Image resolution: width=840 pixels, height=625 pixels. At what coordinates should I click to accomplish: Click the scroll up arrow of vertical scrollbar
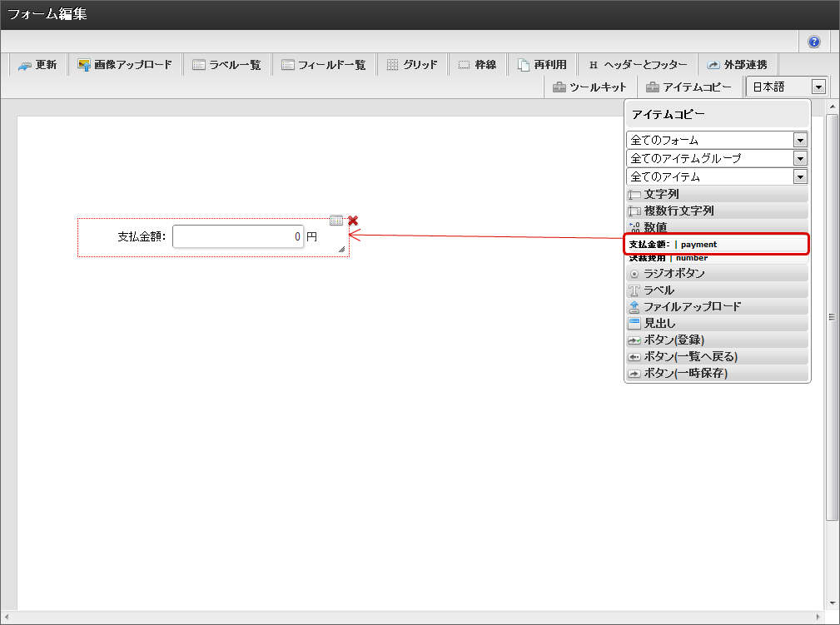832,107
